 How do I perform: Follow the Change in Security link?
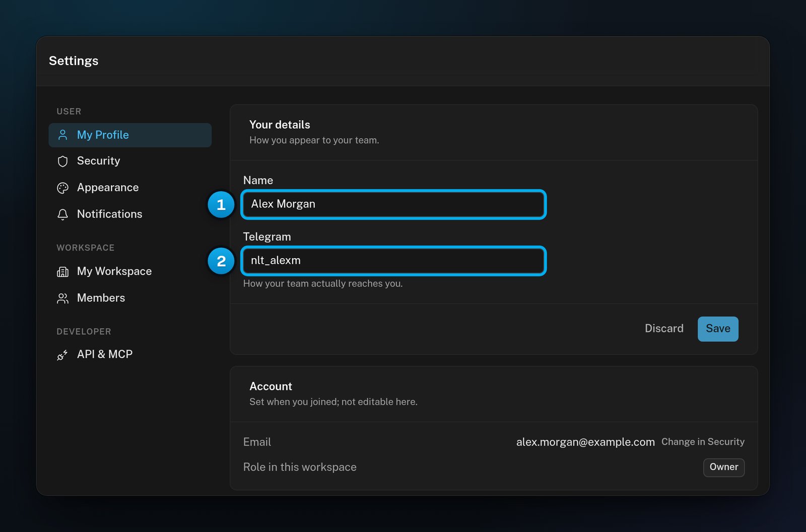703,442
